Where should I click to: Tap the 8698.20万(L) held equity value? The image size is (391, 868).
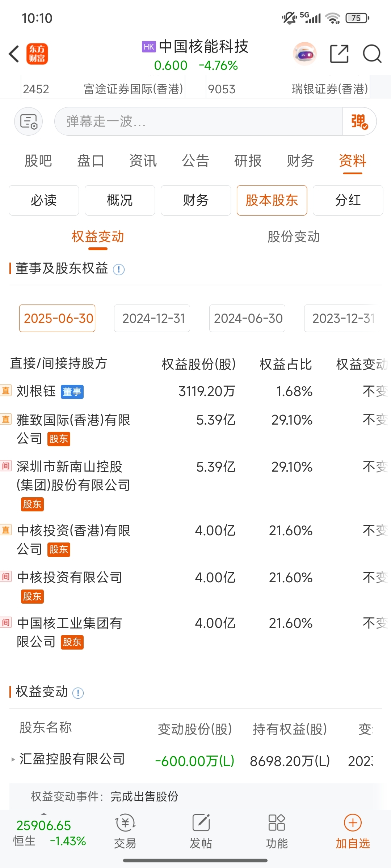(x=290, y=761)
